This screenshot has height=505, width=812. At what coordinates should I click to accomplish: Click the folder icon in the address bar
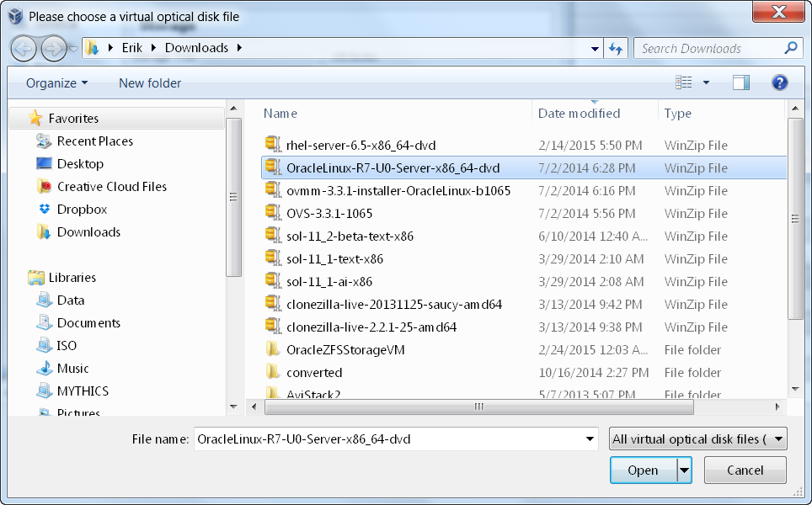[x=92, y=48]
